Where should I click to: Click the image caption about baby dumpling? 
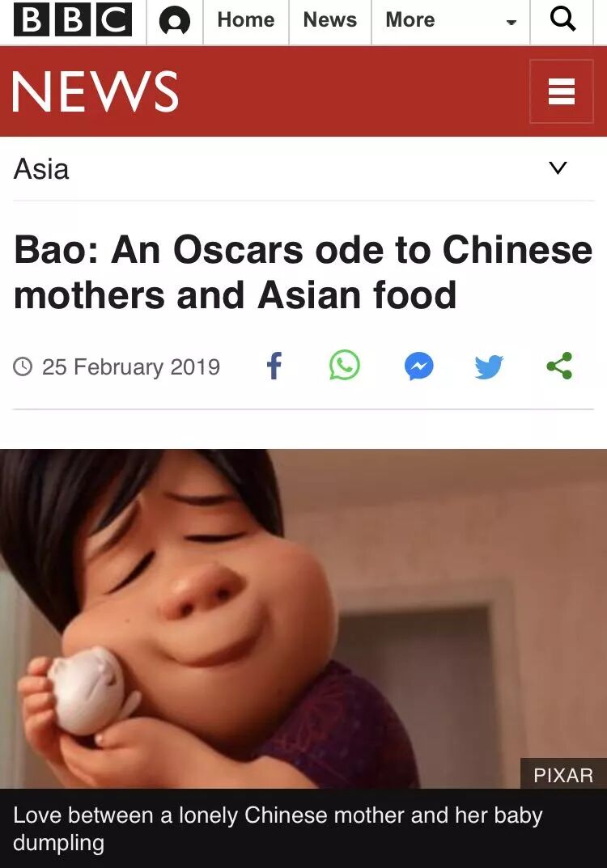(x=278, y=828)
